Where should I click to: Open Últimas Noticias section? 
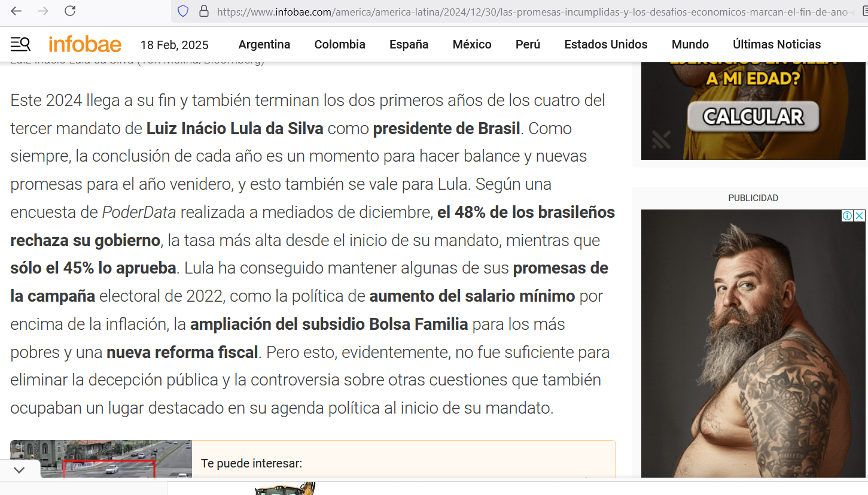pos(777,44)
